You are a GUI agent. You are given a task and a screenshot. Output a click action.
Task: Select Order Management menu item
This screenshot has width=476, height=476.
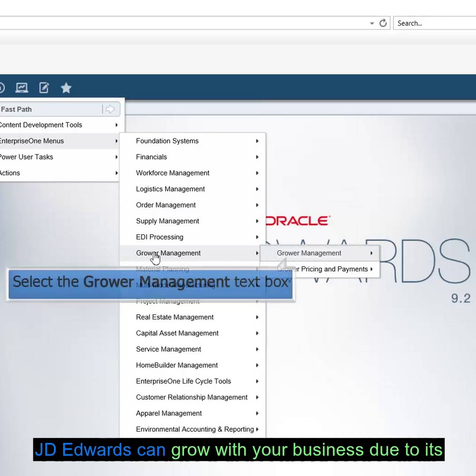[193, 205]
